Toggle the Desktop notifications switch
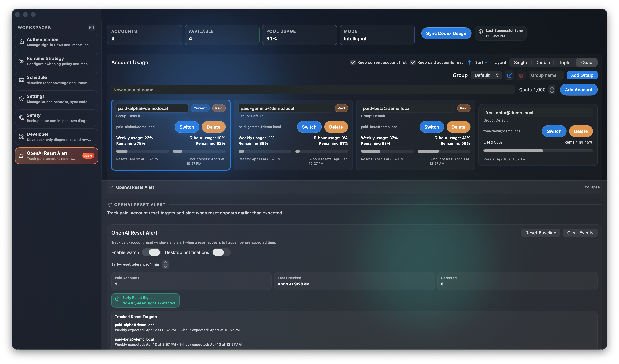 click(x=221, y=252)
